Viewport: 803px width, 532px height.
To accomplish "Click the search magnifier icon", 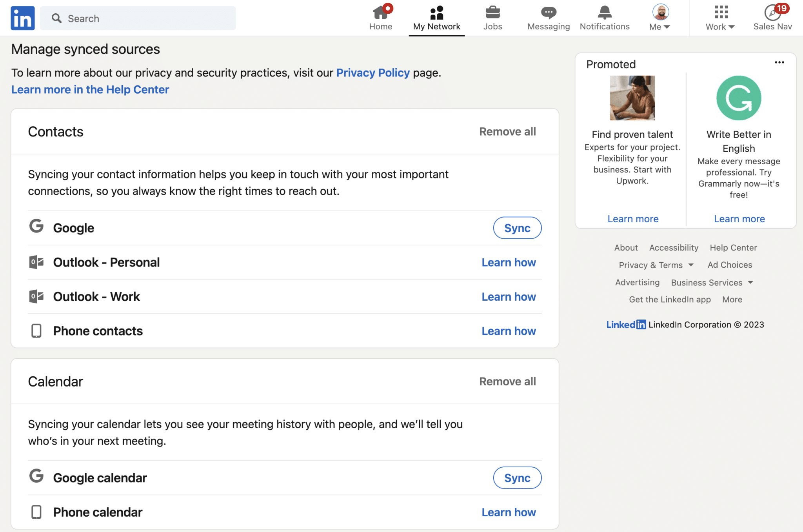I will [56, 18].
